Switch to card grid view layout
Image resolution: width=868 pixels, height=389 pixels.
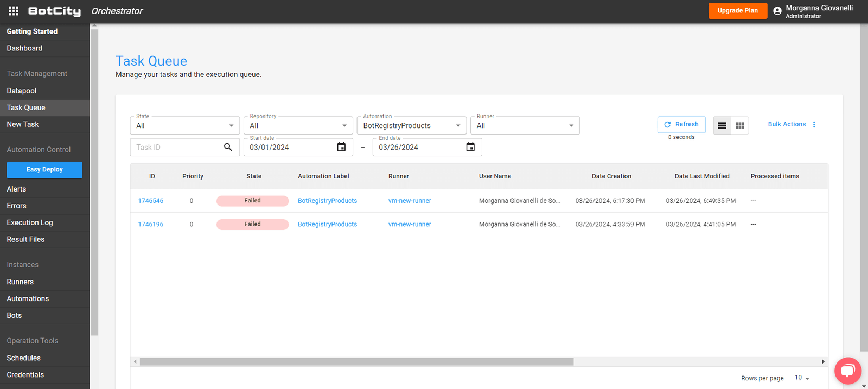point(740,125)
